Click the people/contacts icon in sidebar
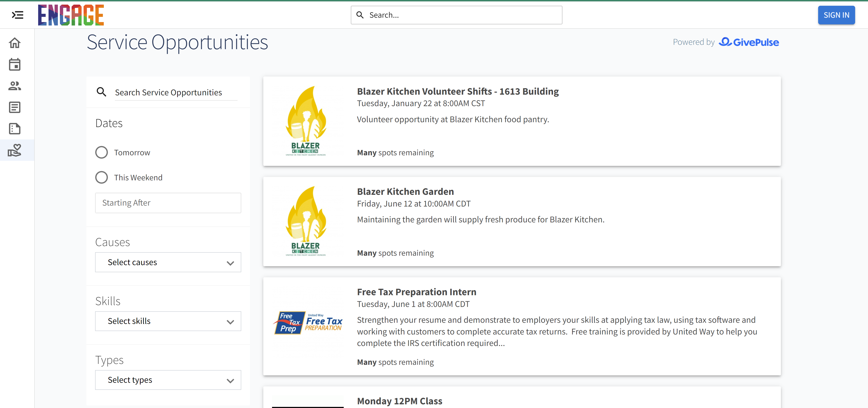This screenshot has width=868, height=408. (x=15, y=86)
